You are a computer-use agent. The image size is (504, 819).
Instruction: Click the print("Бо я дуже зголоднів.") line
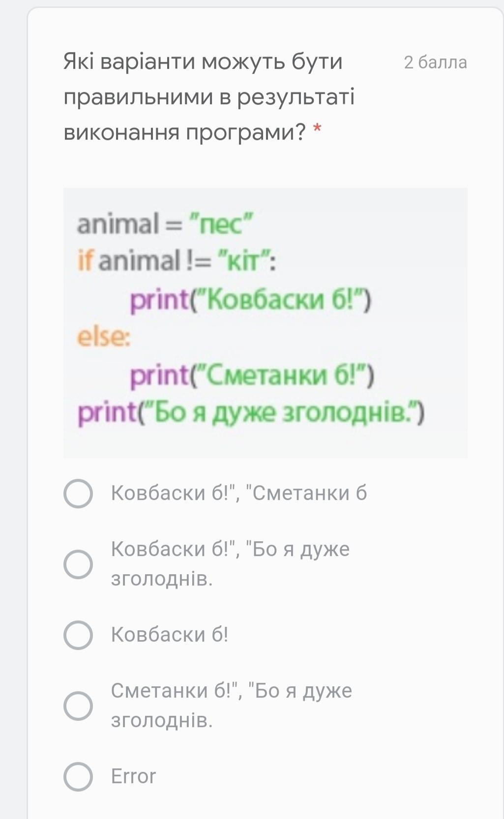point(251,413)
